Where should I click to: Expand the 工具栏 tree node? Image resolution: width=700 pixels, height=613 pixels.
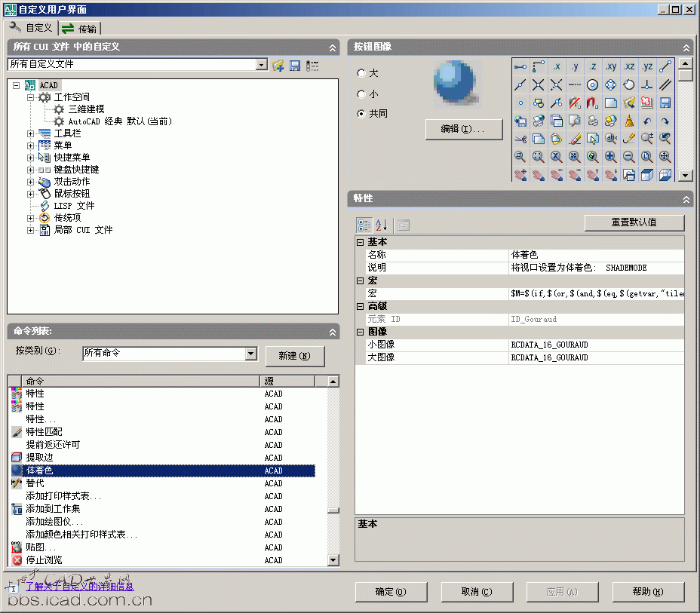(x=31, y=133)
